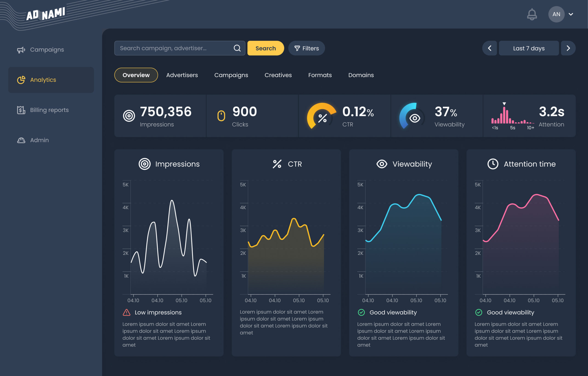Open the Filters button
Viewport: 588px width, 376px height.
click(306, 48)
